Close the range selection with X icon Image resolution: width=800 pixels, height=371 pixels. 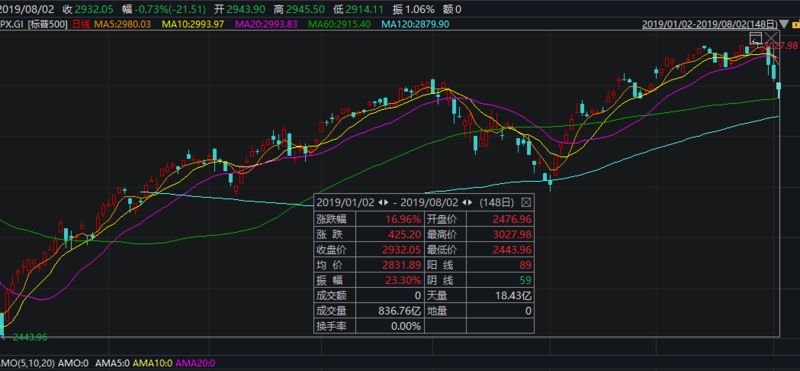click(x=770, y=37)
